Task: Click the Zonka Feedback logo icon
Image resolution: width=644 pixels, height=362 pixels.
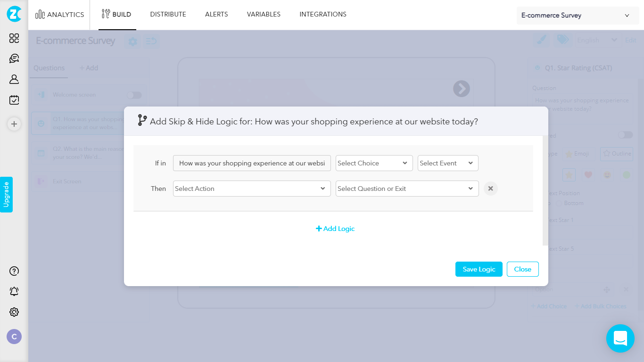Action: [x=14, y=15]
